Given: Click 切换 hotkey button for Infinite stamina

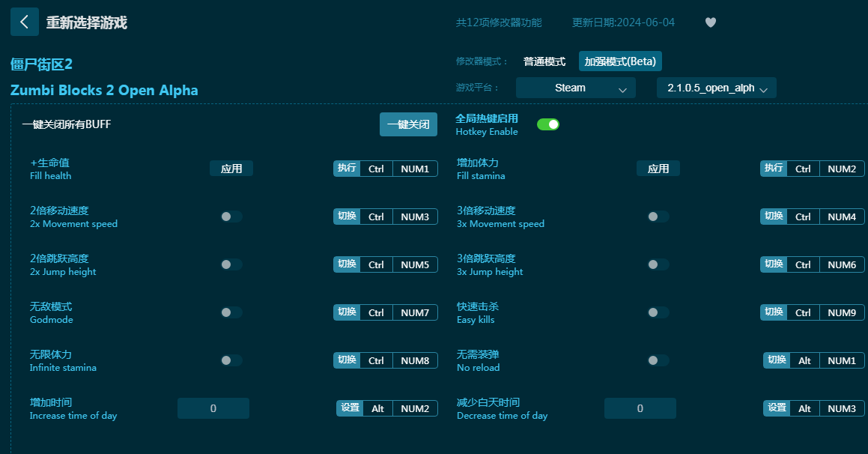Looking at the screenshot, I should tap(347, 360).
